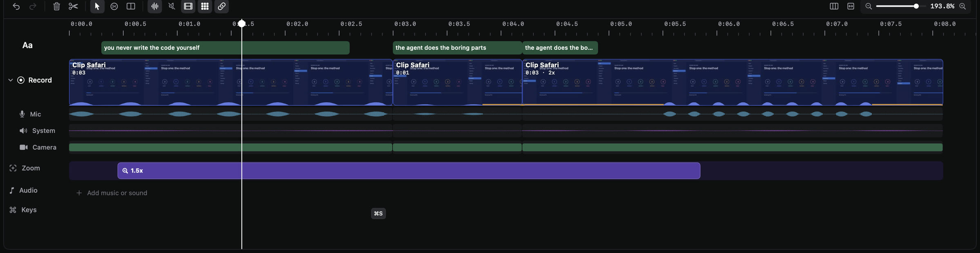Click the three-column layout icon
This screenshot has height=253, width=980.
point(834,6)
